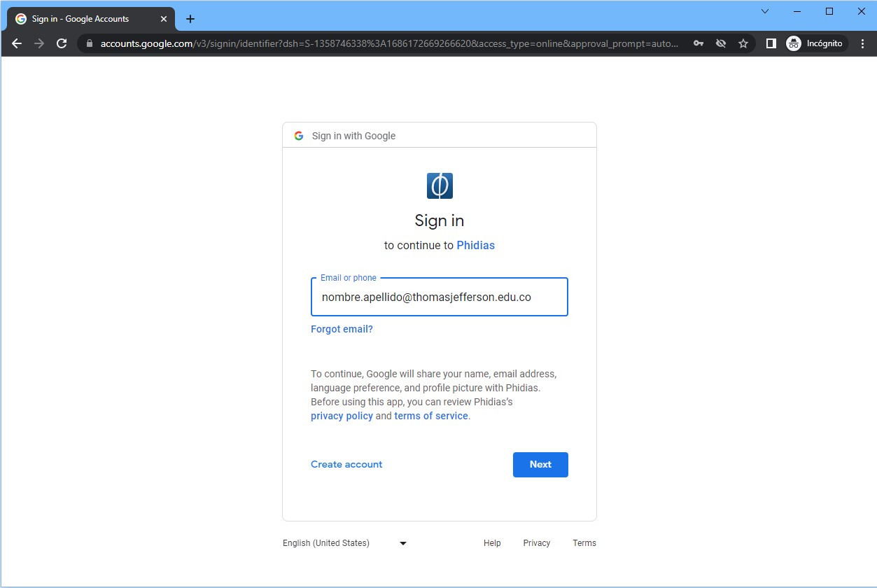This screenshot has width=877, height=588.
Task: Click the Create account link
Action: (x=346, y=464)
